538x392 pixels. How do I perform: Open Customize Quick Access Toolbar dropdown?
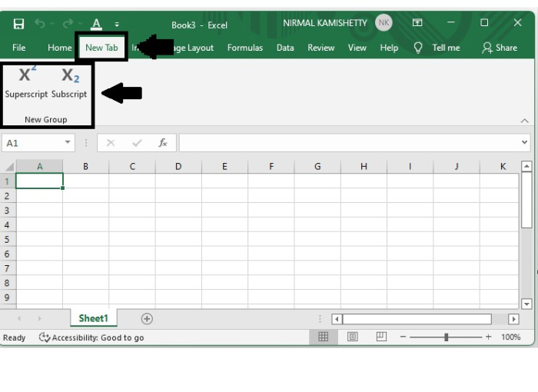pos(117,25)
